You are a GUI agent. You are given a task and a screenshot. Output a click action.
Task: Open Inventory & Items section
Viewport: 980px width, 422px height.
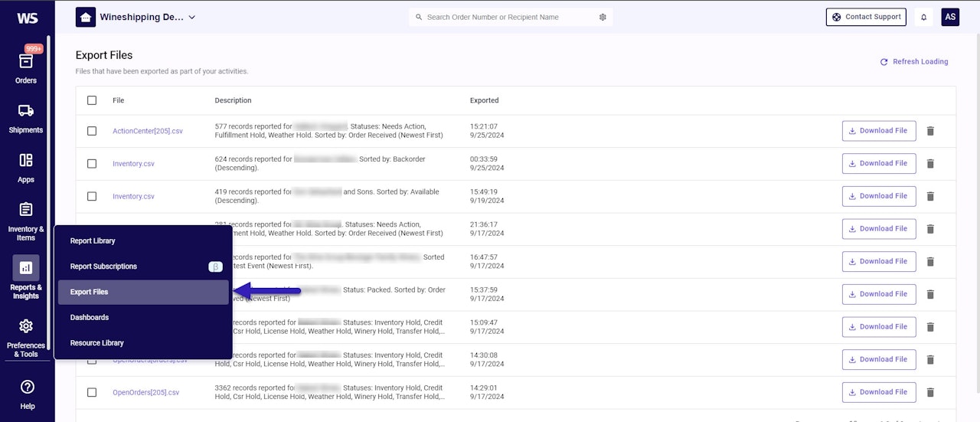tap(26, 221)
